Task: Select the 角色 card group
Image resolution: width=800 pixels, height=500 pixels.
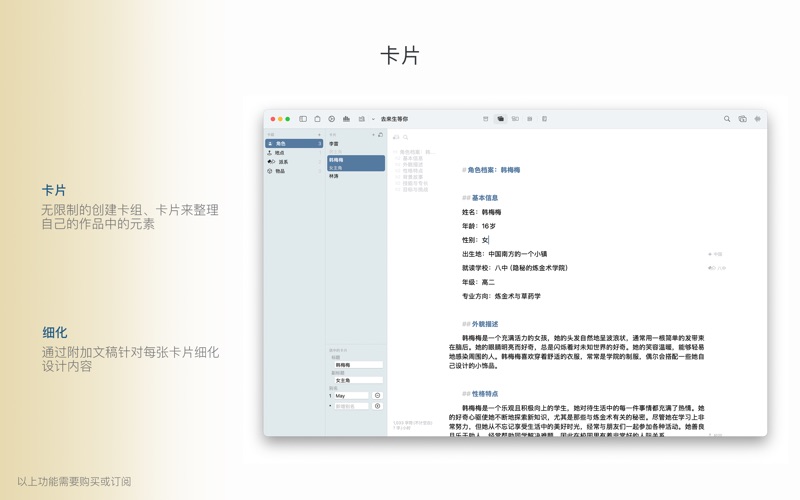Action: [294, 144]
